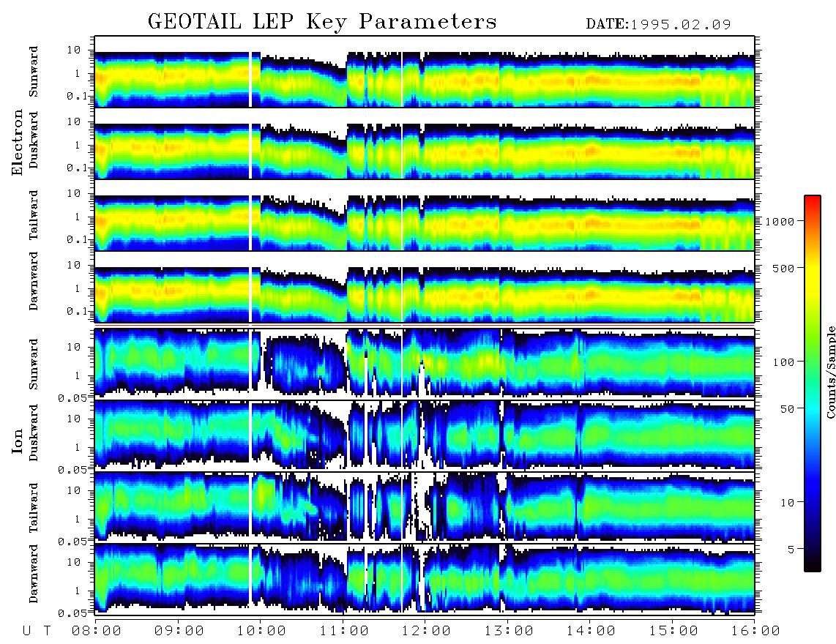This screenshot has height=644, width=836.
Task: Click the 13:00 time axis tick label
Action: point(509,631)
